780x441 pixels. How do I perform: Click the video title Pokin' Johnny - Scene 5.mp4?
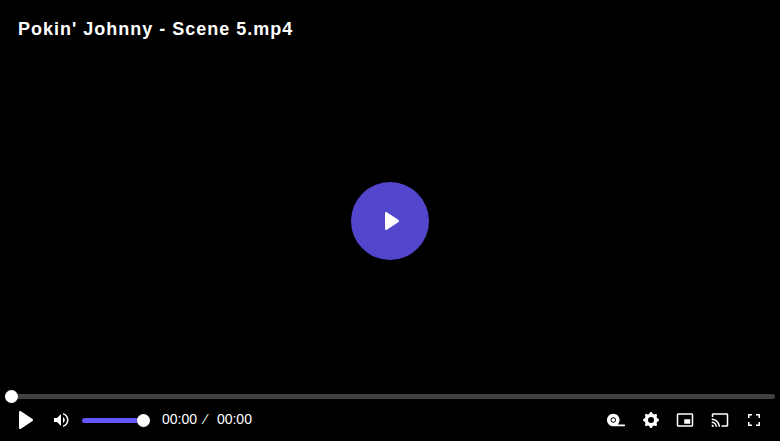pyautogui.click(x=155, y=29)
